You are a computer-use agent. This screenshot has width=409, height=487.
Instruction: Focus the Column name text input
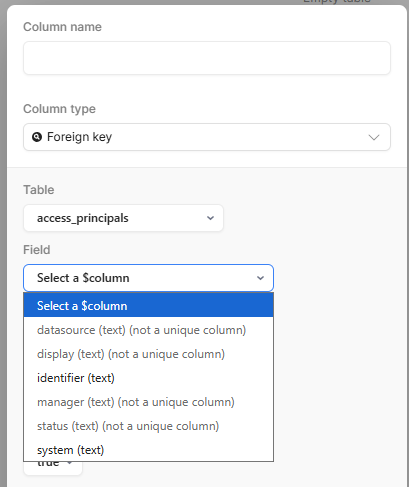point(207,58)
